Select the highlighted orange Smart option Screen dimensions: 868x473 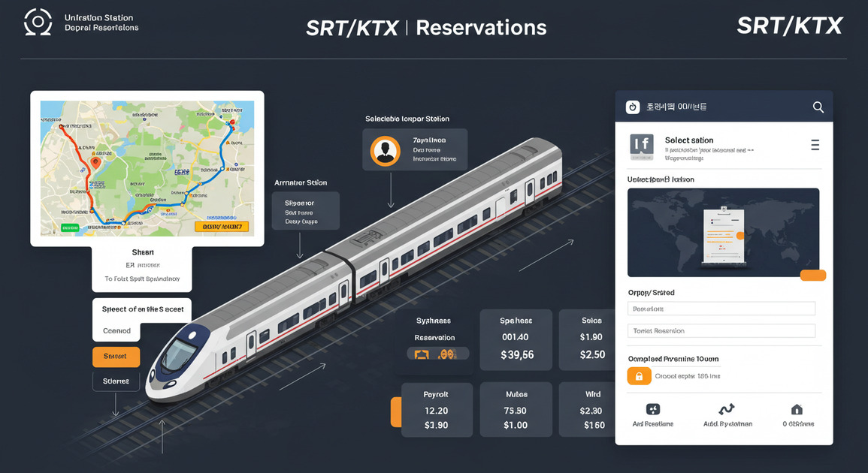[x=116, y=357]
